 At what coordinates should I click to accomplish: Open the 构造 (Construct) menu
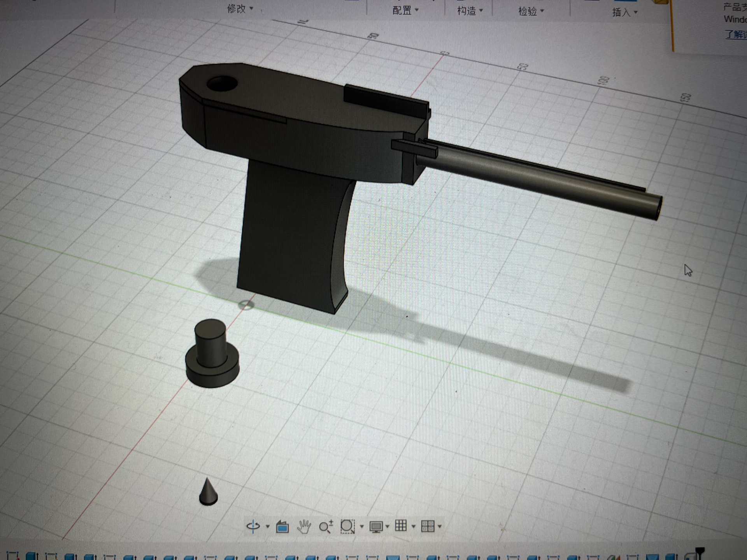[470, 11]
